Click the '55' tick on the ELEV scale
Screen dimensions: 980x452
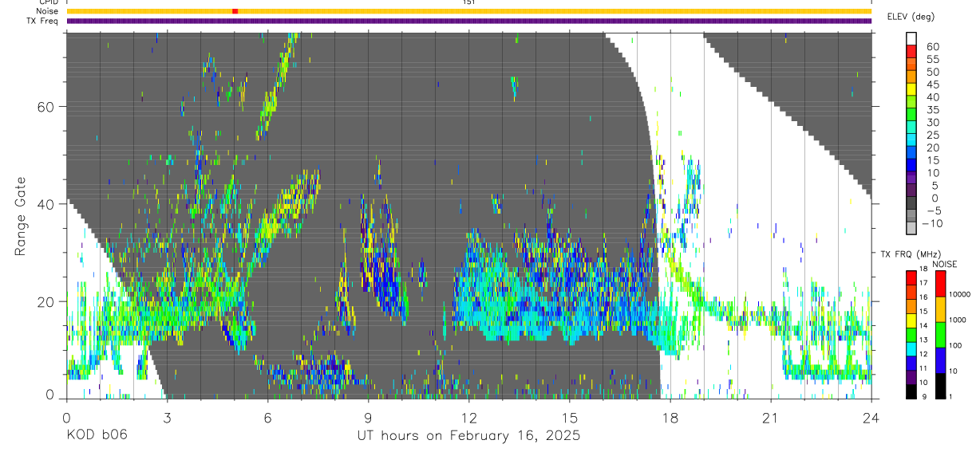coord(933,60)
